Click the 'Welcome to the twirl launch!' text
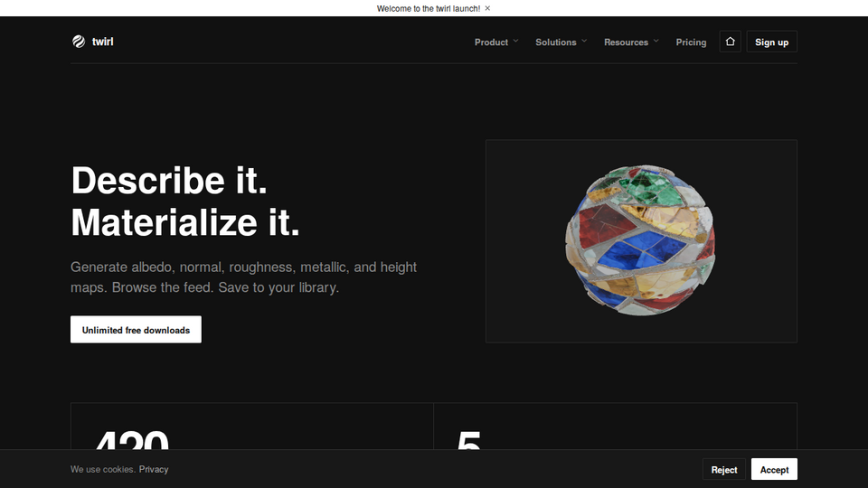Screen dimensions: 868x488 (429, 8)
